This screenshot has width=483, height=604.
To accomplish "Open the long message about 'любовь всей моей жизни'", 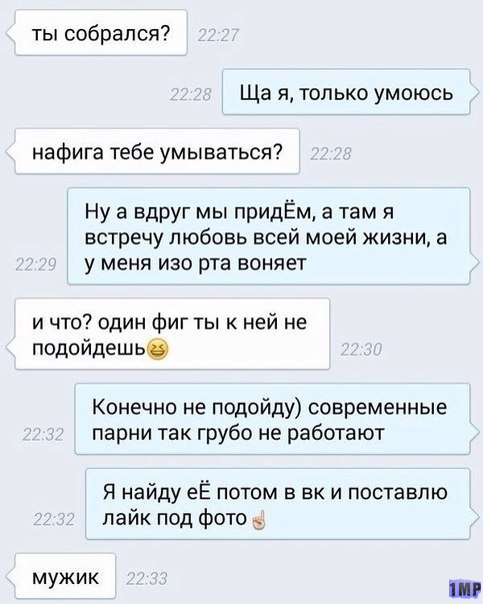I will 269,236.
